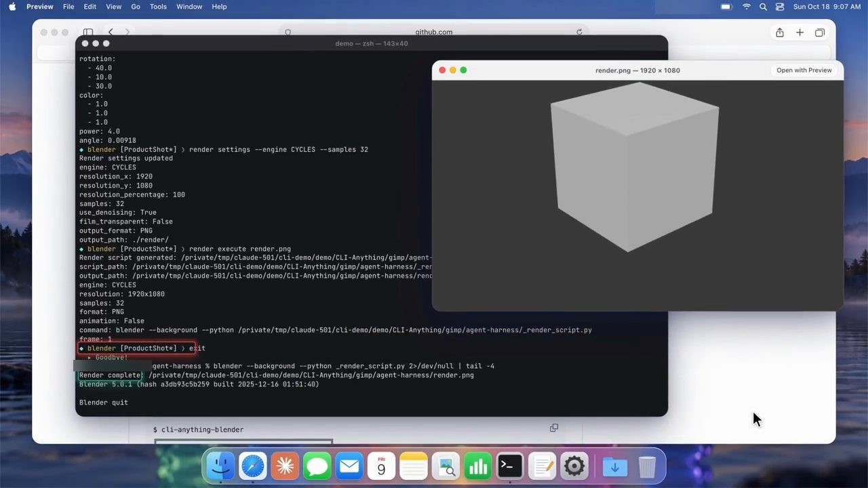Screen dimensions: 868x488
Task: Click the 'film_transparent: False' line
Action: tap(126, 222)
